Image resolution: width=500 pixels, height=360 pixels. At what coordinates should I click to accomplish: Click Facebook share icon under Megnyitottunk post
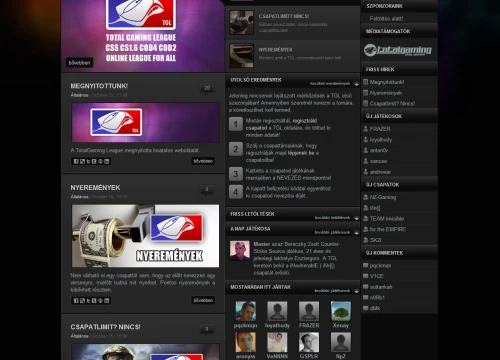coord(76,161)
